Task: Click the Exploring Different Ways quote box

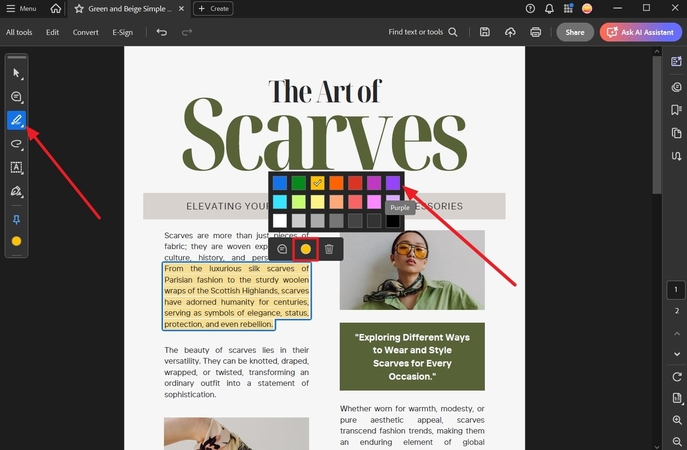Action: click(412, 356)
